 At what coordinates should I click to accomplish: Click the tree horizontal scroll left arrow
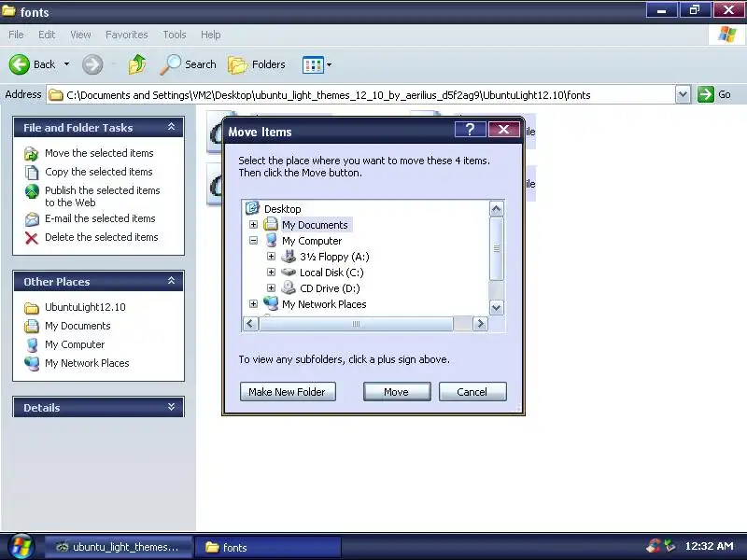250,324
